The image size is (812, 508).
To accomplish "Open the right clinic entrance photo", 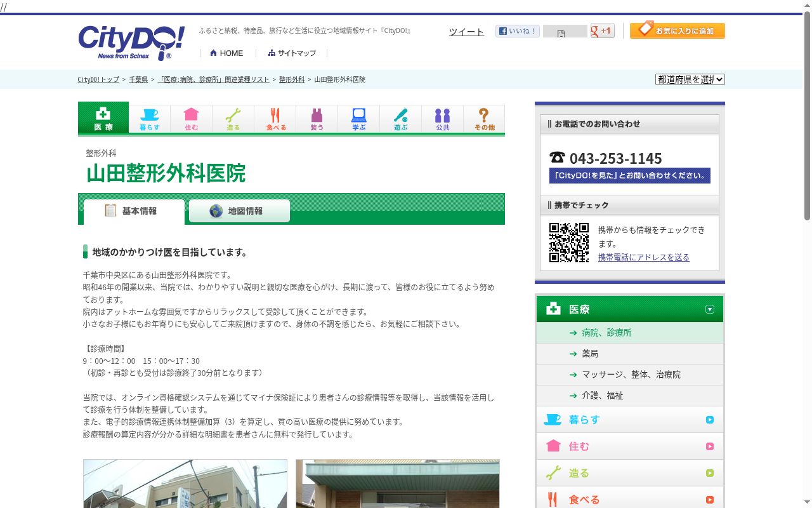I will tap(398, 484).
